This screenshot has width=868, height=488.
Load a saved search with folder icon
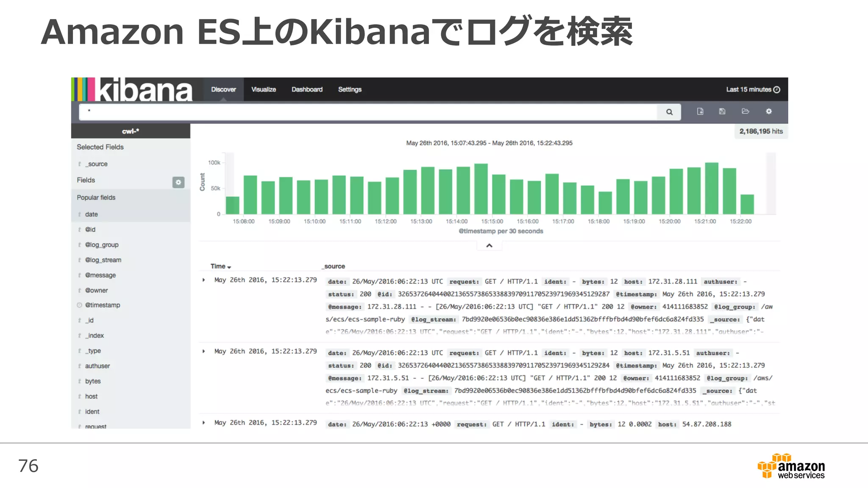(x=746, y=111)
